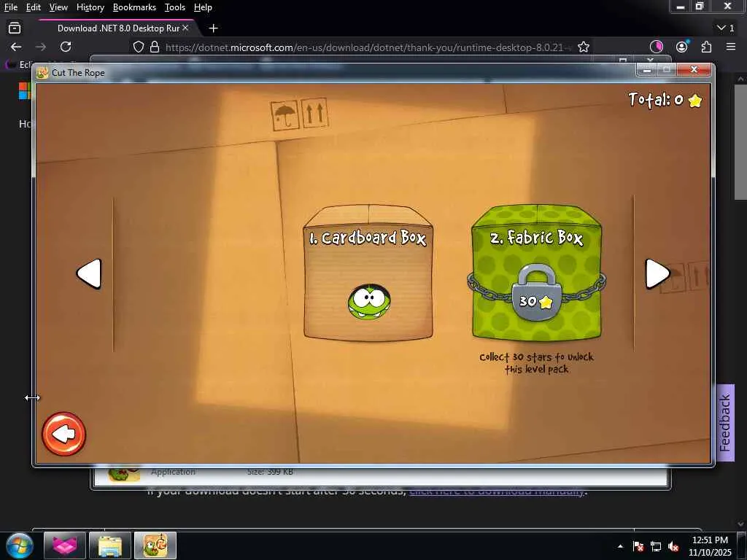Expand the list all tabs dropdown
The height and width of the screenshot is (560, 747).
[726, 28]
